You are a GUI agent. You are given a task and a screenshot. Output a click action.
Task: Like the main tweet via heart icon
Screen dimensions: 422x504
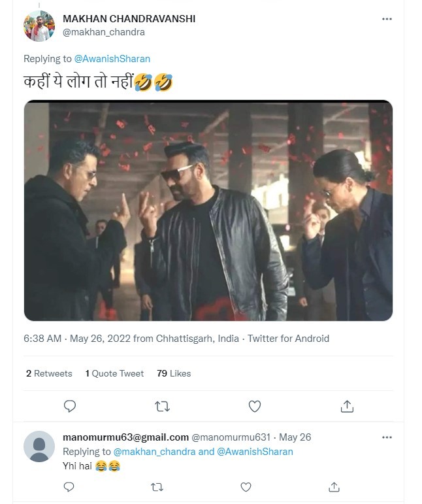(255, 407)
